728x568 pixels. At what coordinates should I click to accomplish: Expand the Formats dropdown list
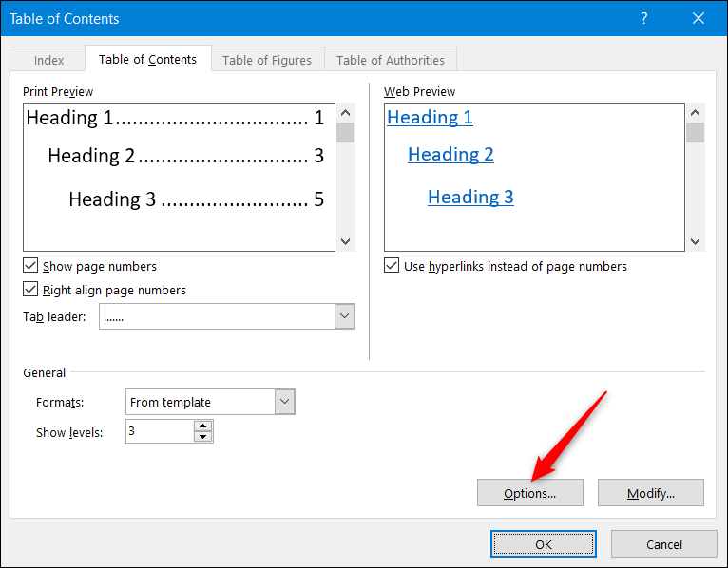pyautogui.click(x=285, y=402)
